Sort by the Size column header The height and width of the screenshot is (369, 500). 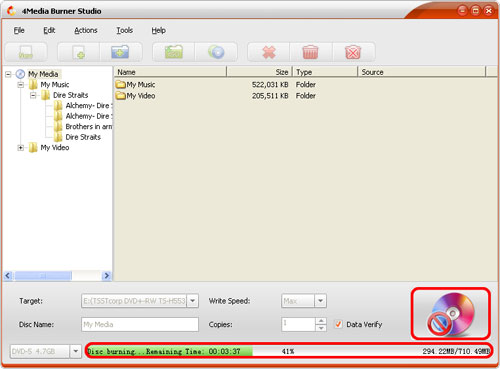259,72
